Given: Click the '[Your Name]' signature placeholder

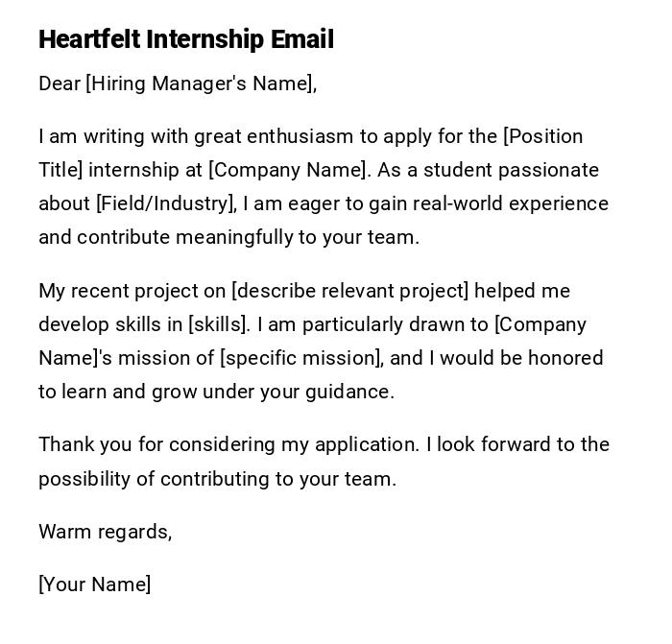Looking at the screenshot, I should coord(94,584).
